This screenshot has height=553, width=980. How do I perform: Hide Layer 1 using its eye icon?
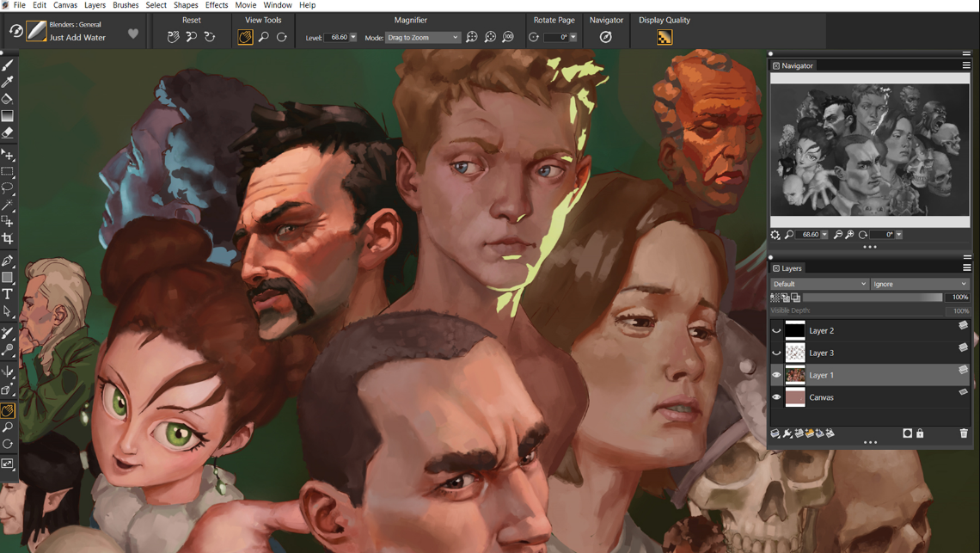click(x=776, y=375)
